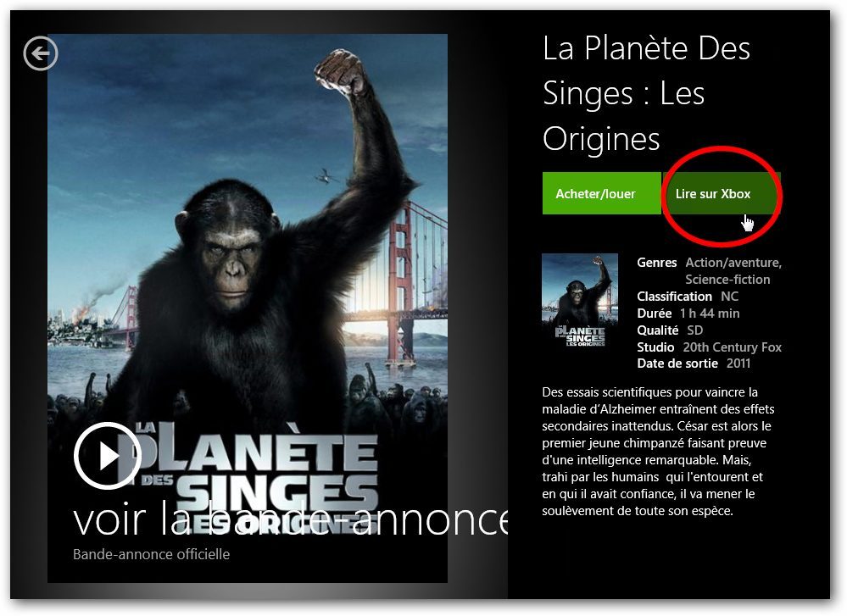Click the Qualité SD value

pyautogui.click(x=694, y=330)
